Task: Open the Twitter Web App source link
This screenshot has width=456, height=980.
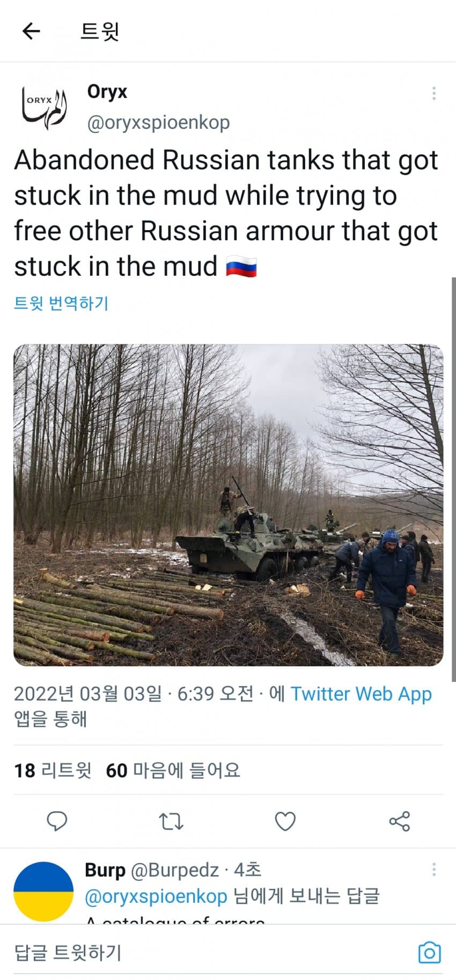Action: coord(361,694)
